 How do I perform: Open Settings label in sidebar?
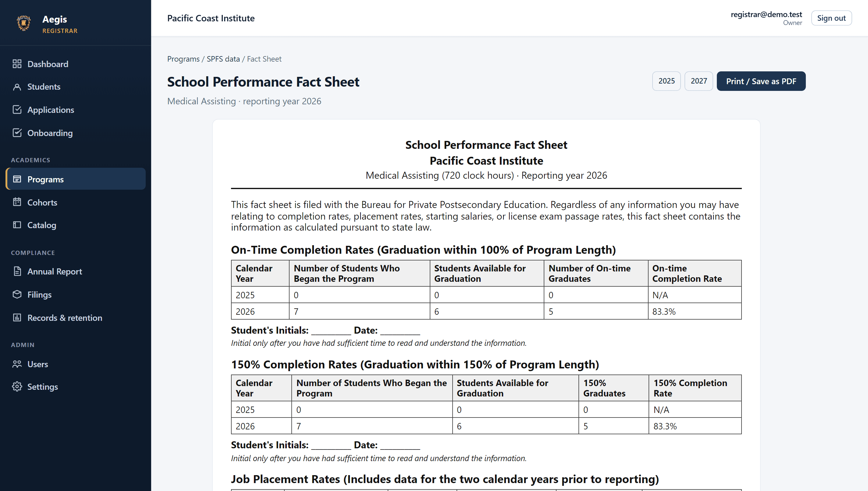42,387
